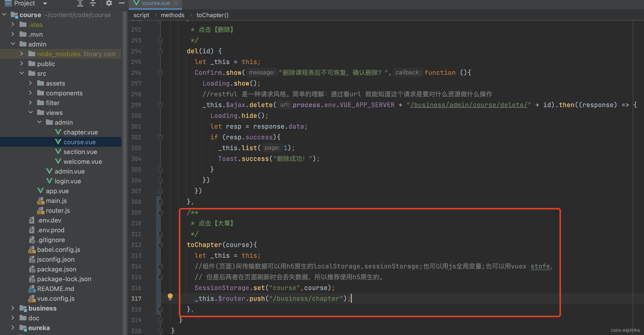Open README.md file in tree

[x=56, y=289]
